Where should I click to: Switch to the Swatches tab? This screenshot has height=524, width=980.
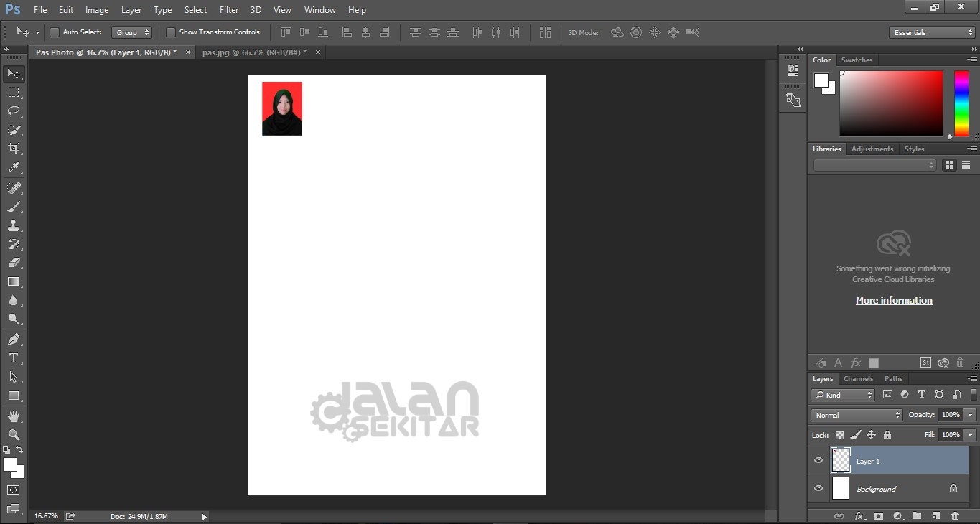[x=857, y=60]
